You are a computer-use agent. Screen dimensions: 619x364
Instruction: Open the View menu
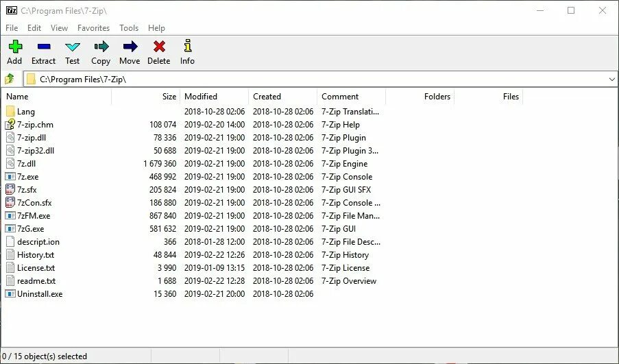tap(59, 28)
